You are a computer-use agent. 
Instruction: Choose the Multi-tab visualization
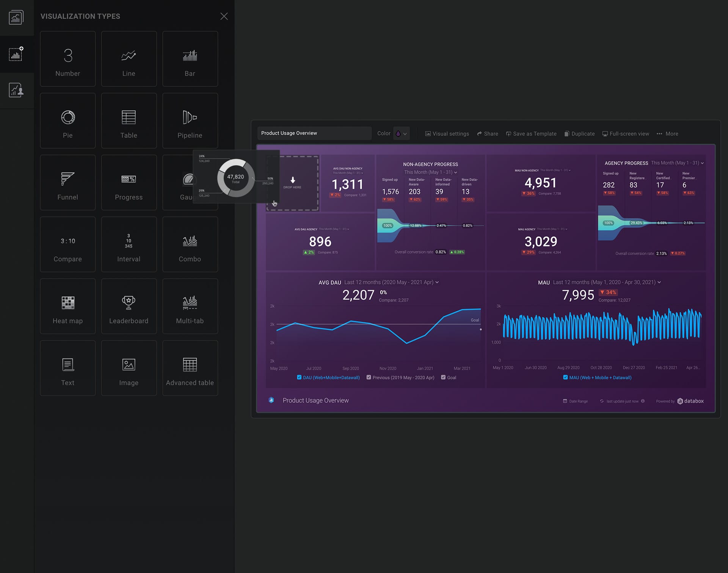click(190, 306)
